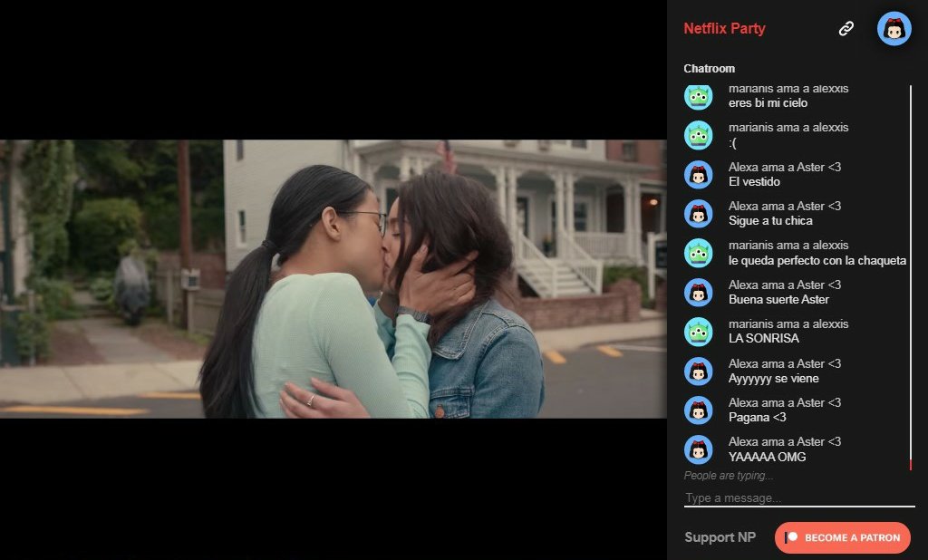
Task: Click alien avatar beside 'LA SONRISA'
Action: [x=699, y=332]
